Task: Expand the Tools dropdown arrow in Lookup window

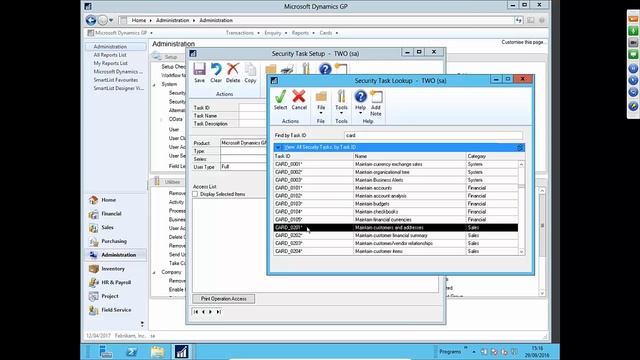Action: (x=341, y=113)
